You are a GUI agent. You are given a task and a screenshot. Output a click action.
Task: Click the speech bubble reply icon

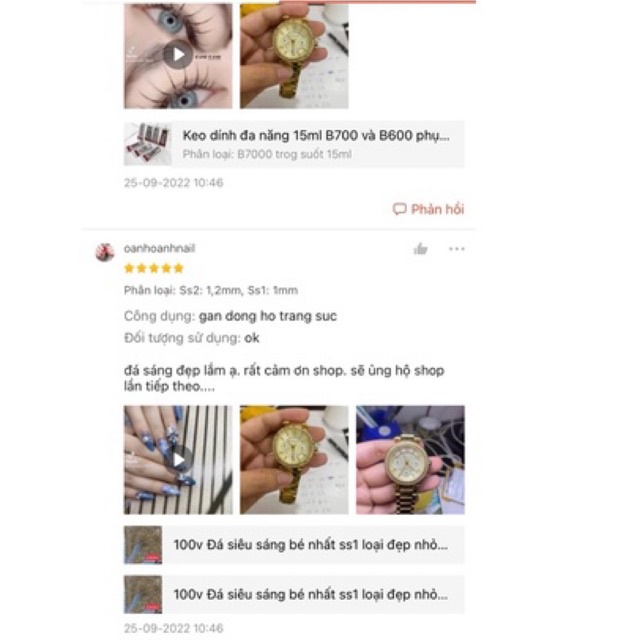[x=399, y=209]
